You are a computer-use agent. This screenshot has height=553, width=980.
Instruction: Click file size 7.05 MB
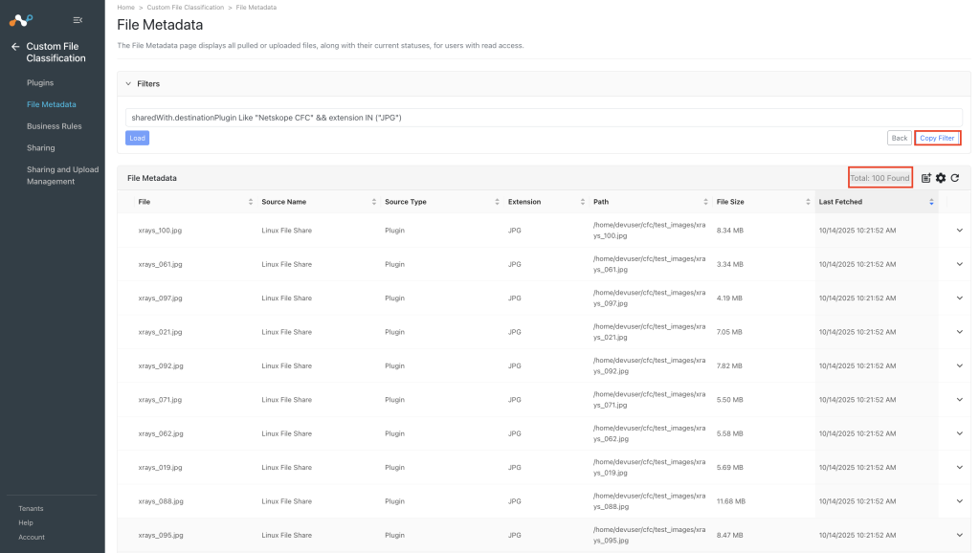click(x=729, y=332)
